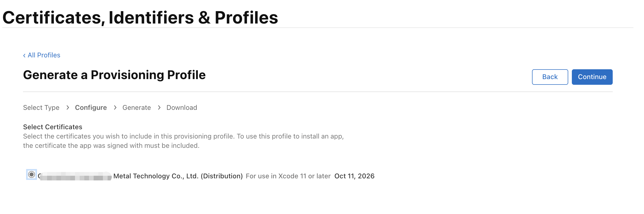The image size is (644, 214).
Task: Click the 'For use in Xcode 11' text
Action: [288, 176]
